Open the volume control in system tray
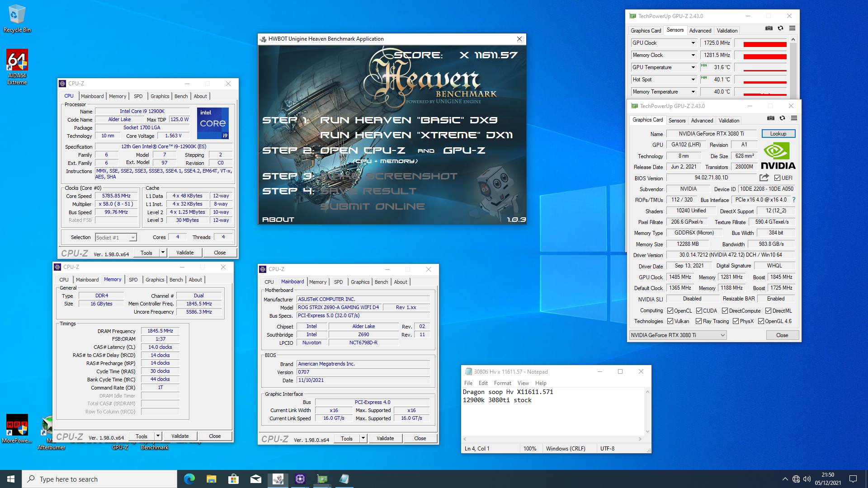Viewport: 868px width, 488px height. coord(807,479)
